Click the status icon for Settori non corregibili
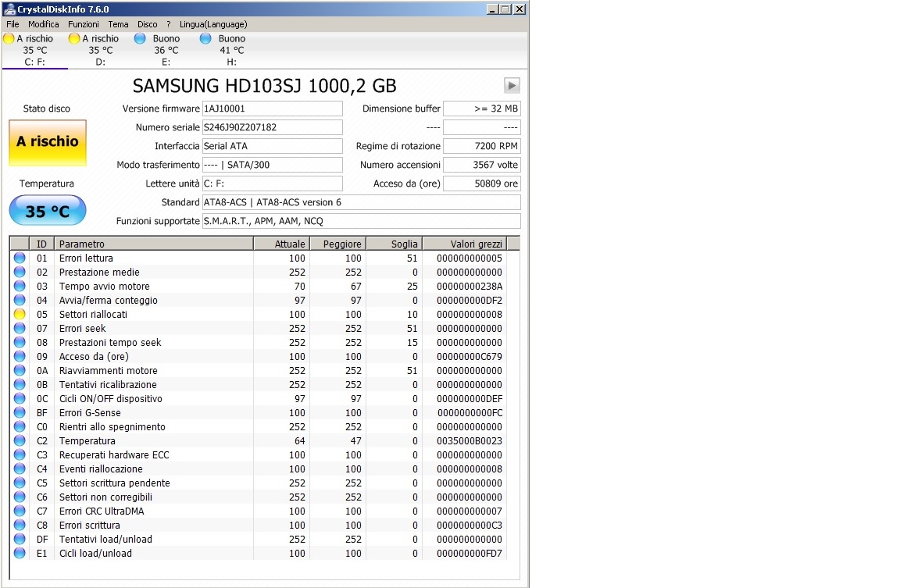Image resolution: width=900 pixels, height=588 pixels. point(20,497)
